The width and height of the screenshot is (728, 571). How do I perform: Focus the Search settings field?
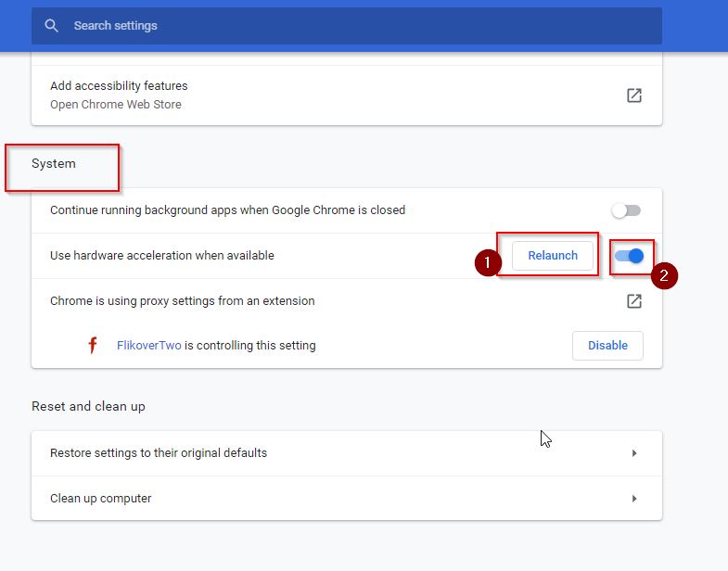(346, 26)
